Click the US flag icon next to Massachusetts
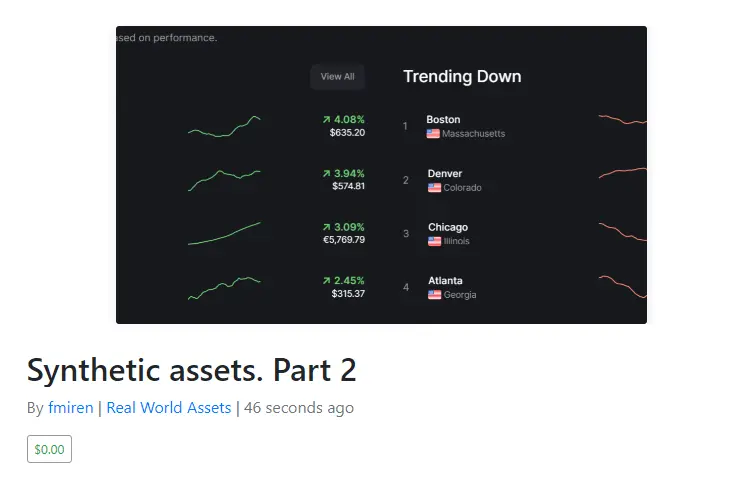 (433, 134)
